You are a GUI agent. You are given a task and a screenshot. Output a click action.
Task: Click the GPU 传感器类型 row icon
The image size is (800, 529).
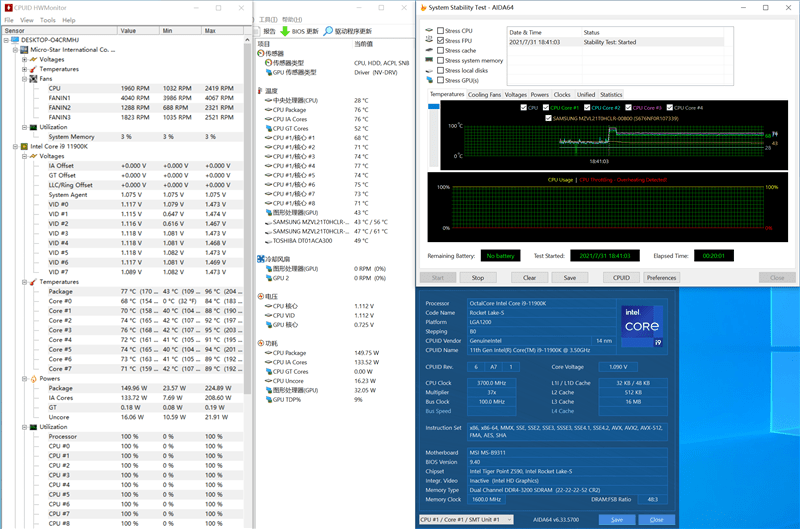[268, 72]
